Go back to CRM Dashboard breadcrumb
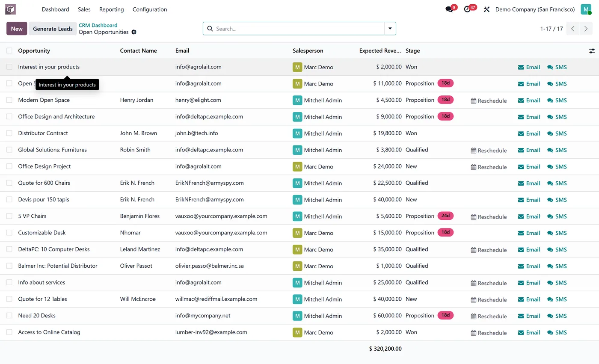 [98, 25]
